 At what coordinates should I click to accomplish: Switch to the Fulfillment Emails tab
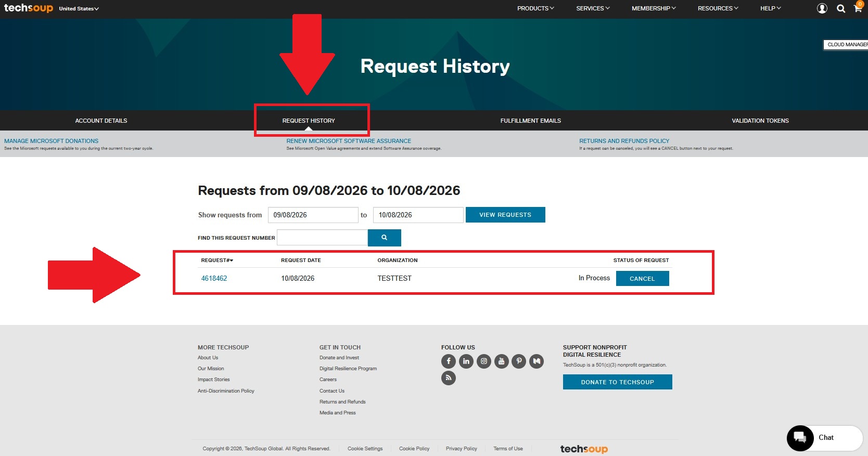coord(531,121)
